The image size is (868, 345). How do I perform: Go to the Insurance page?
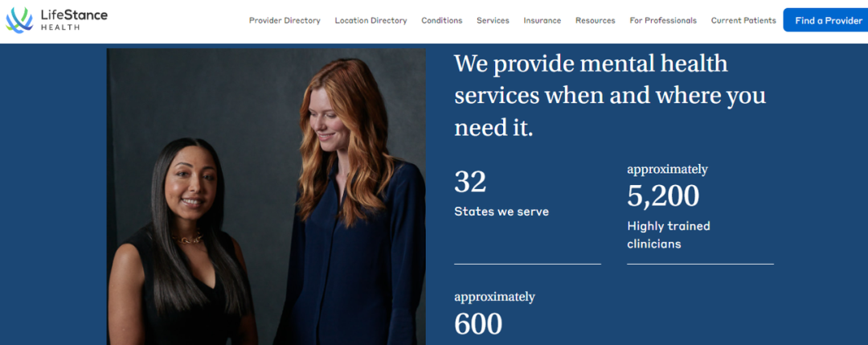click(x=542, y=20)
